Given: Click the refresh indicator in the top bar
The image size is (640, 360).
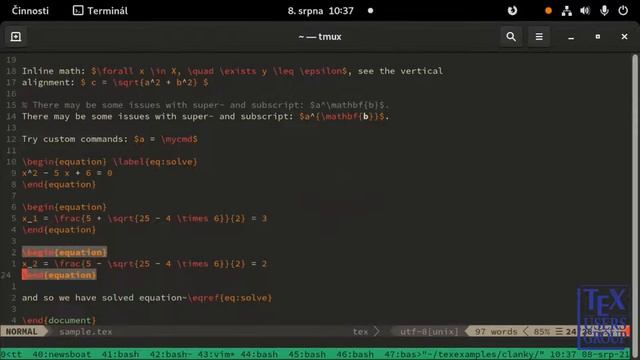Looking at the screenshot, I should pyautogui.click(x=512, y=11).
